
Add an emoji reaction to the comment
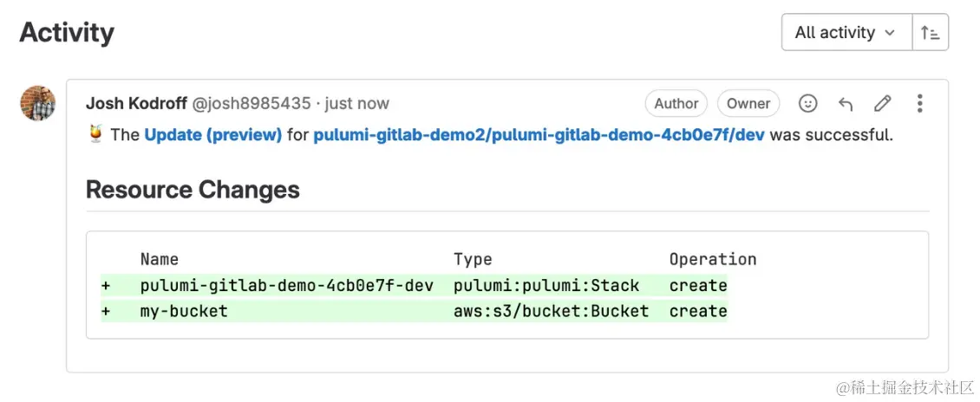click(x=807, y=104)
